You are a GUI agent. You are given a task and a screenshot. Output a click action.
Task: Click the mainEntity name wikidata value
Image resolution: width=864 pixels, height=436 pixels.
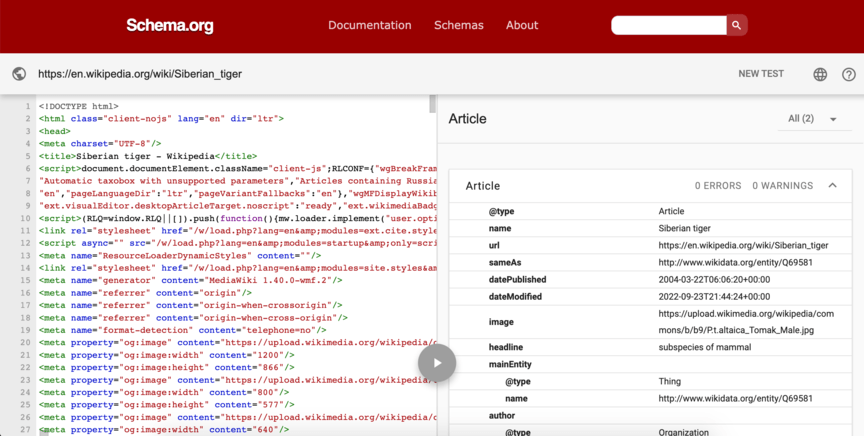tap(736, 399)
